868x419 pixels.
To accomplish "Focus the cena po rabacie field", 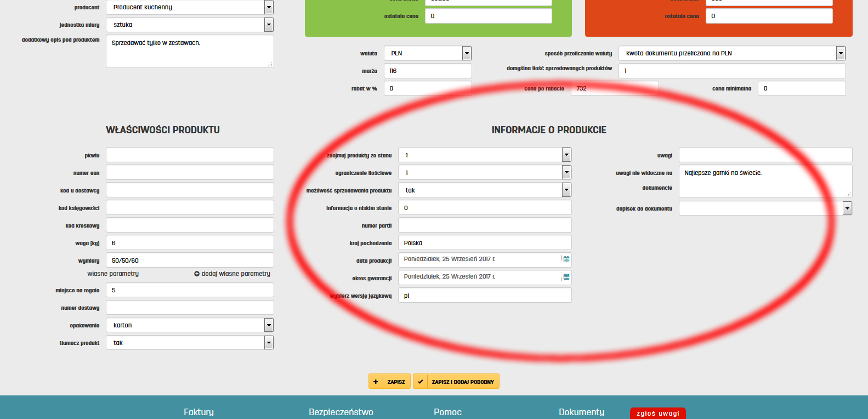I will coord(615,88).
